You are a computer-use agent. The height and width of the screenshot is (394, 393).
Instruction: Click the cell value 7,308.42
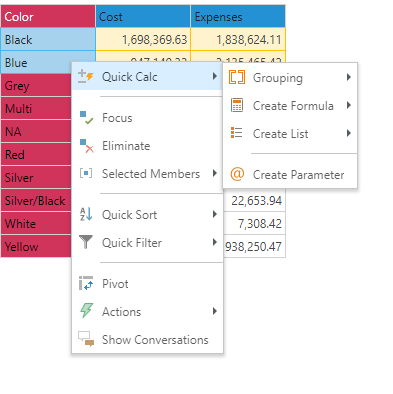pos(260,224)
